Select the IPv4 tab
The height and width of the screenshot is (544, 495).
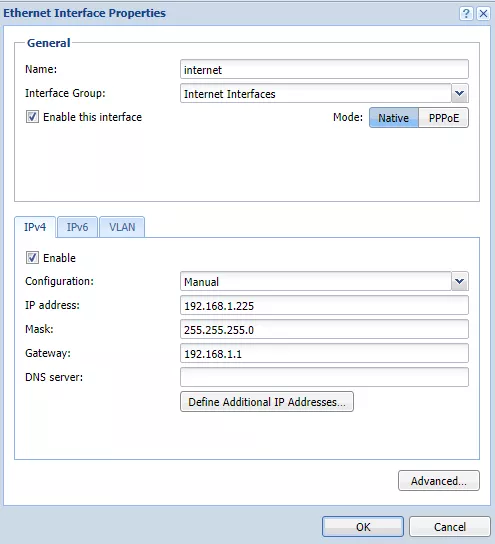(35, 227)
